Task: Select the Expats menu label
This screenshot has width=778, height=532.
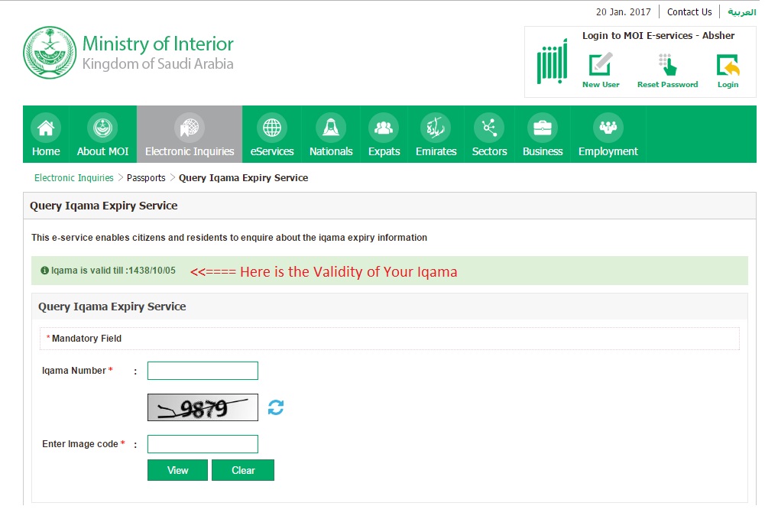Action: (384, 151)
